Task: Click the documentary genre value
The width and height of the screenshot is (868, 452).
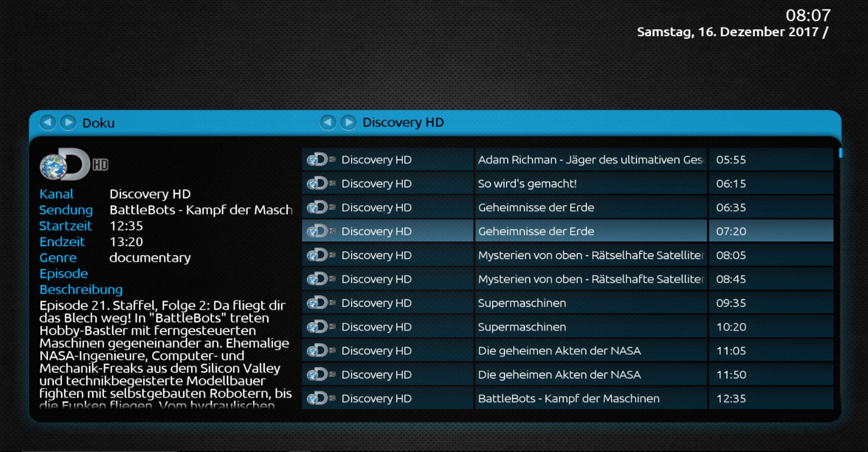Action: click(x=150, y=258)
